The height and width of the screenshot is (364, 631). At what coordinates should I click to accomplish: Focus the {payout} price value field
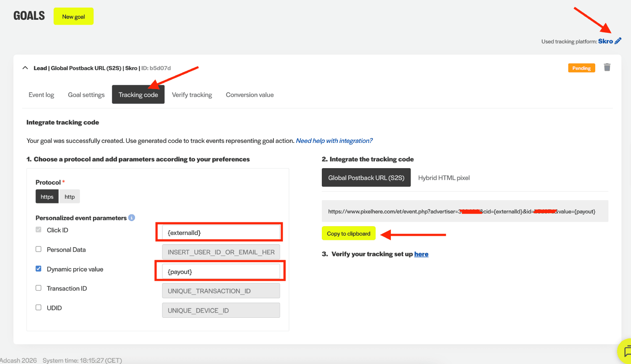pyautogui.click(x=221, y=272)
